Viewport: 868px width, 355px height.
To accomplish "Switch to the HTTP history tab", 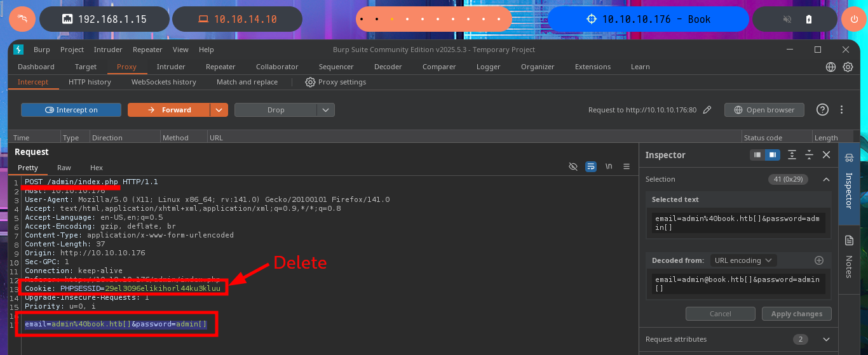I will 90,82.
